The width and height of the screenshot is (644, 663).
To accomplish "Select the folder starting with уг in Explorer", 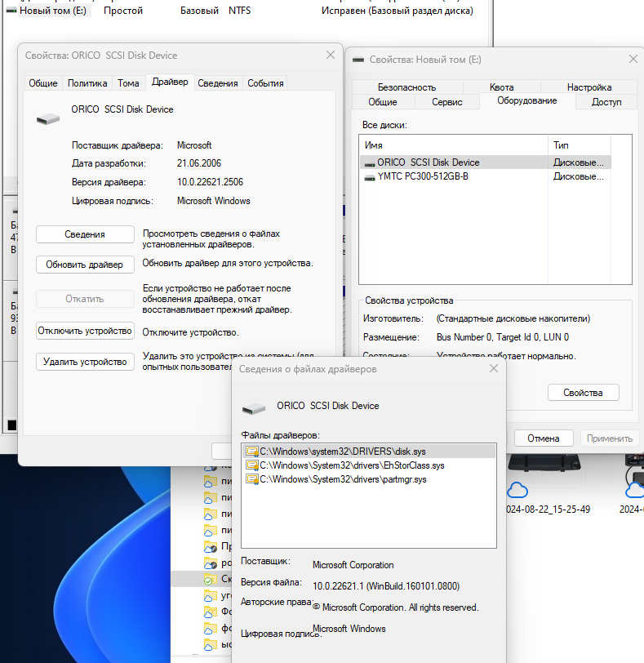I will [x=218, y=595].
